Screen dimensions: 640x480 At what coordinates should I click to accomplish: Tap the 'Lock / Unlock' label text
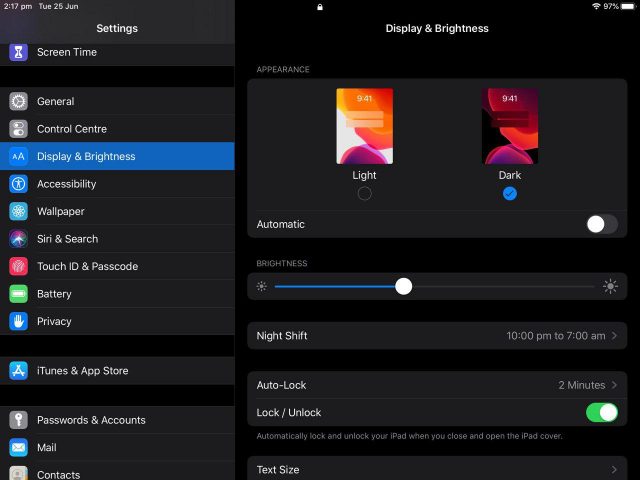(x=289, y=413)
